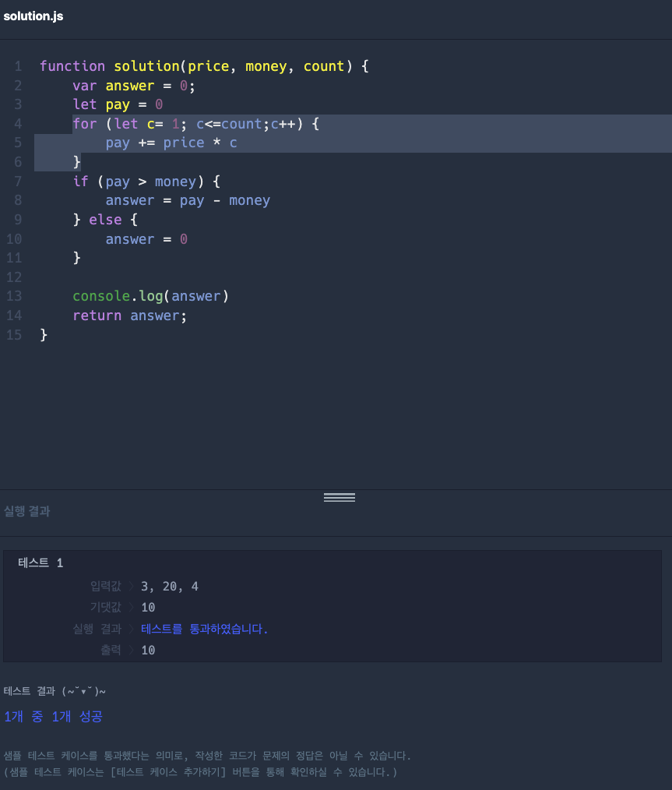Click the for loop header text
This screenshot has width=672, height=790.
click(195, 123)
